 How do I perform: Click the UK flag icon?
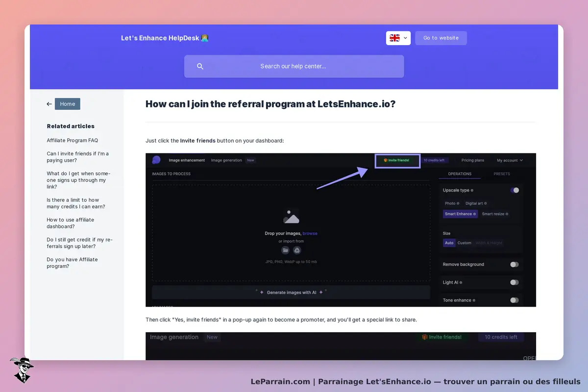pyautogui.click(x=394, y=38)
